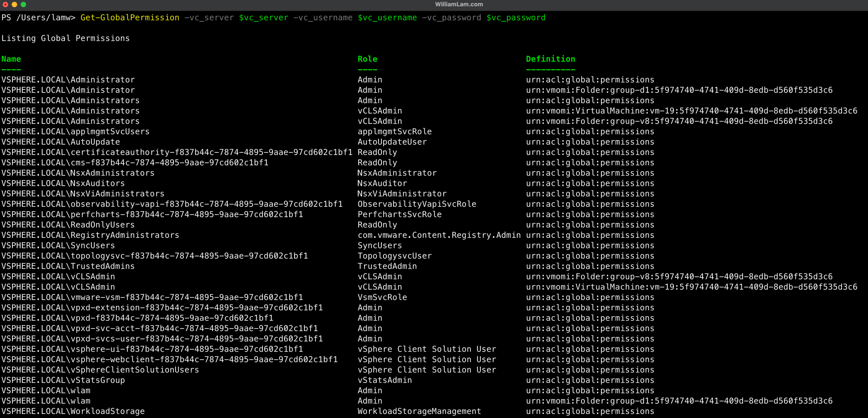The width and height of the screenshot is (868, 418).
Task: Click the Definition column header
Action: (550, 59)
